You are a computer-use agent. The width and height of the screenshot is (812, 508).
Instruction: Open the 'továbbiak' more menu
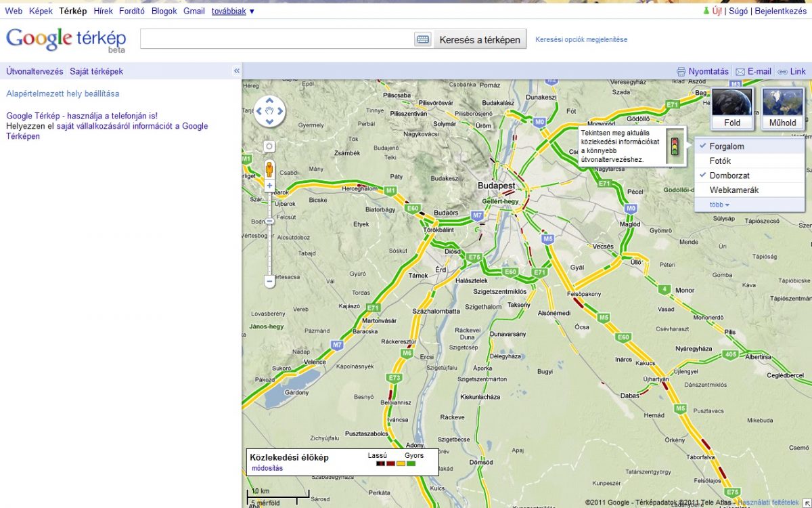pos(233,11)
